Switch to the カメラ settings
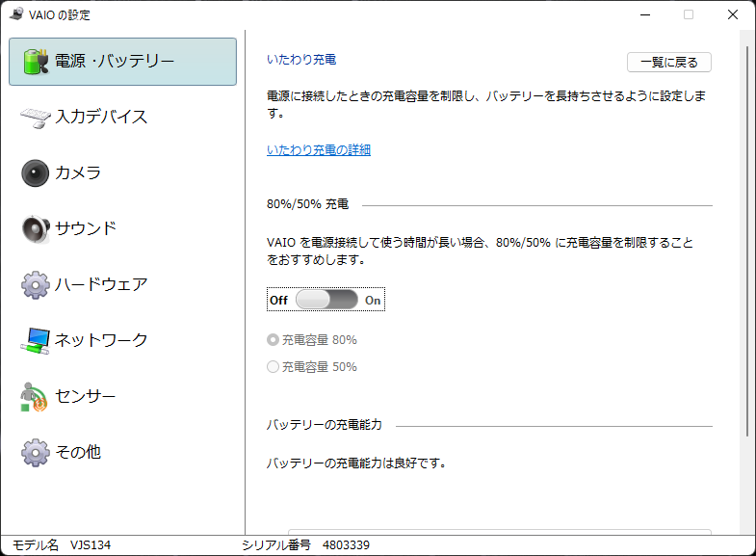Viewport: 756px width, 556px height. point(122,173)
